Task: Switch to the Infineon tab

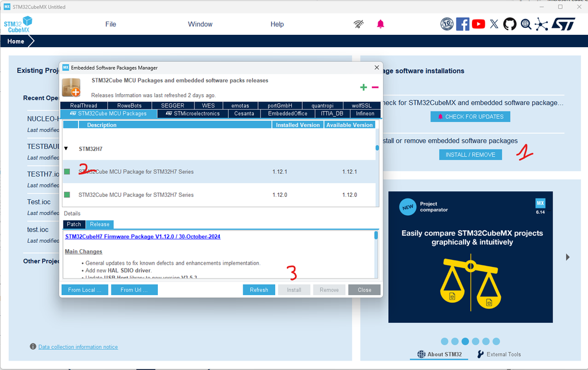Action: pyautogui.click(x=365, y=114)
